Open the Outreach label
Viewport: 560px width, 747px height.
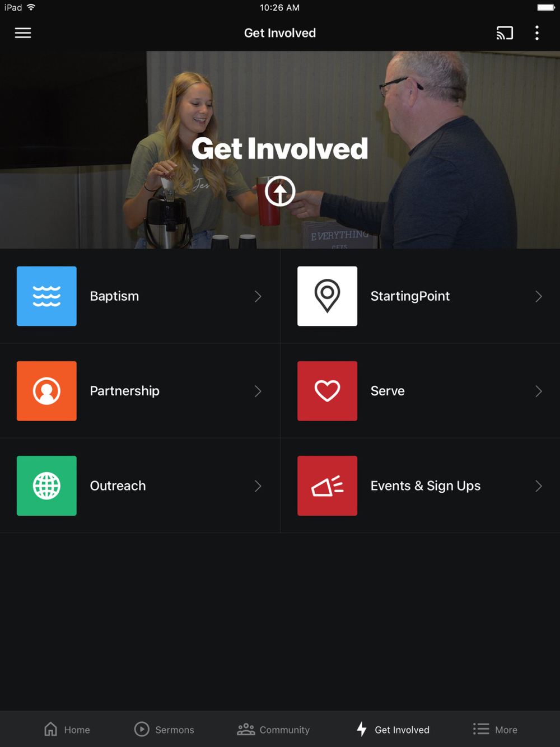(x=118, y=485)
